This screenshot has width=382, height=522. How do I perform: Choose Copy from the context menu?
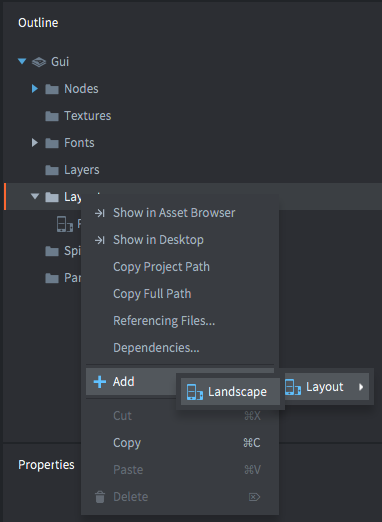(180, 443)
